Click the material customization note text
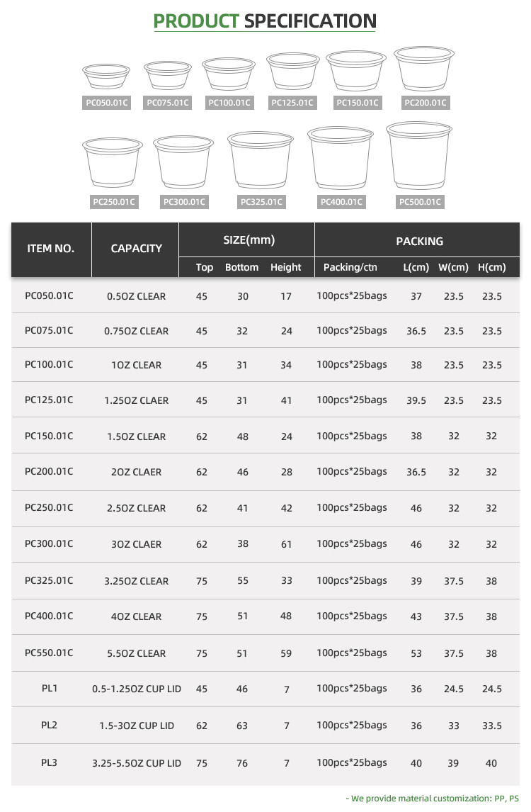531x812 pixels. point(432,798)
